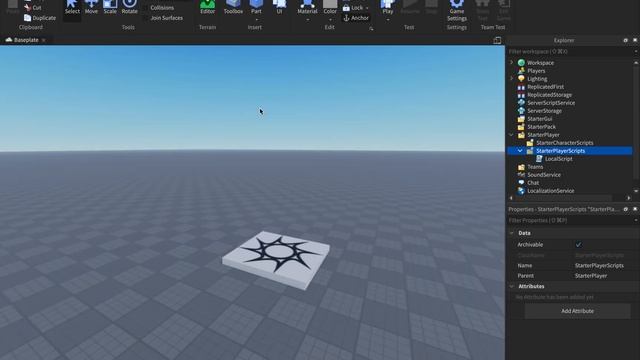Open Game Settings
640x360 pixels.
457,11
